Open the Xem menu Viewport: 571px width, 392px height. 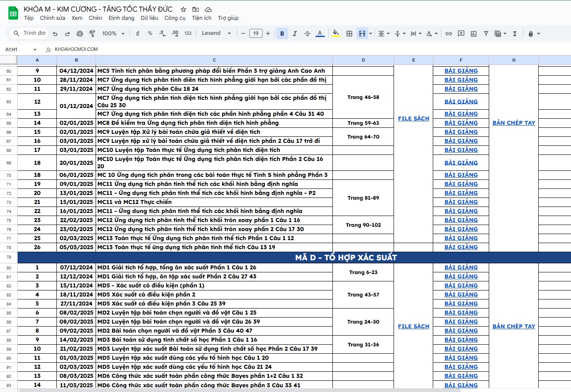click(77, 18)
